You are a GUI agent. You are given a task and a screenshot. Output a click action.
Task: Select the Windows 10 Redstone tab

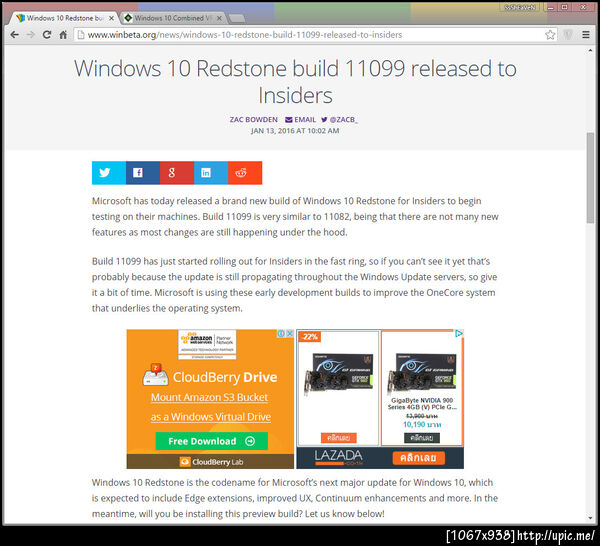[x=63, y=18]
